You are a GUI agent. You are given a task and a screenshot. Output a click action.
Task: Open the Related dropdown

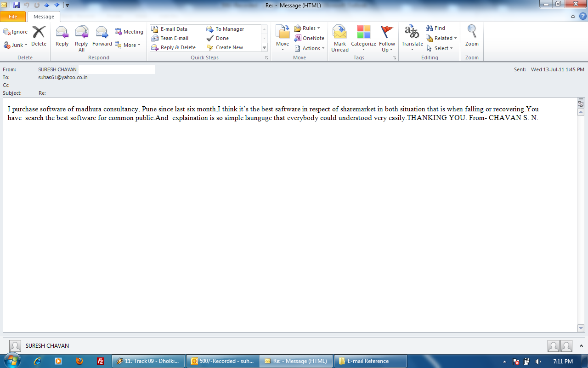click(441, 38)
